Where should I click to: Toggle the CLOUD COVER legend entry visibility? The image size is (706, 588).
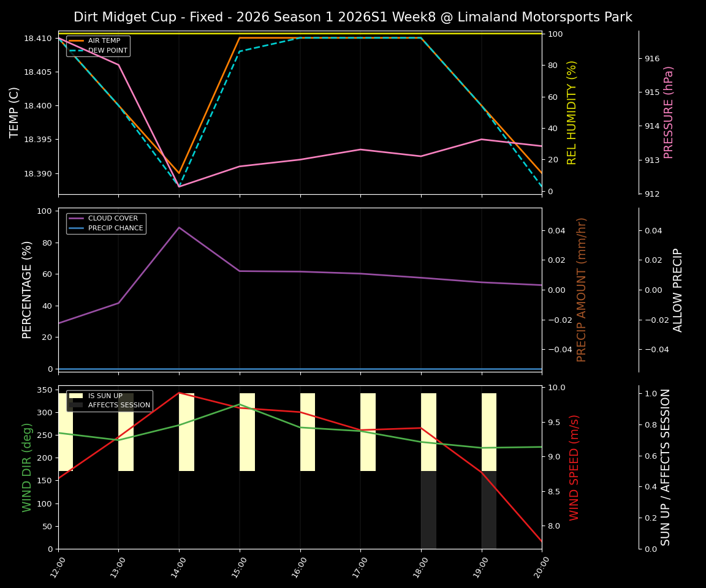(113, 218)
